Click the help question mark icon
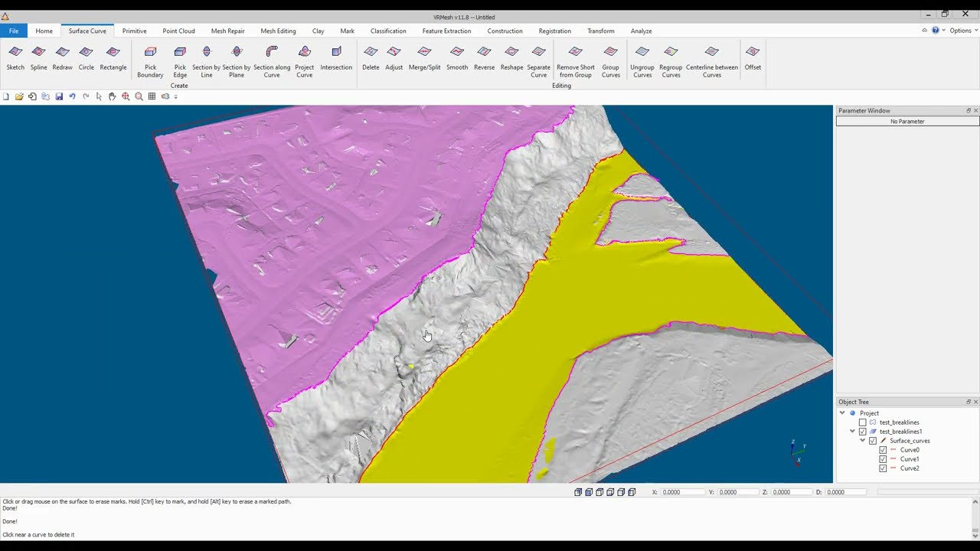980x551 pixels. click(936, 31)
